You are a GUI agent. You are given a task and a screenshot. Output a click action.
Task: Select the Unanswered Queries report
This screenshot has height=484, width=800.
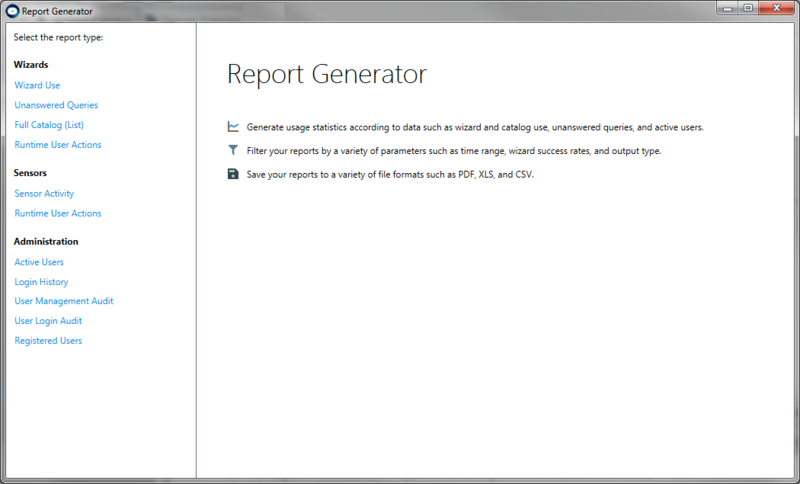[56, 105]
